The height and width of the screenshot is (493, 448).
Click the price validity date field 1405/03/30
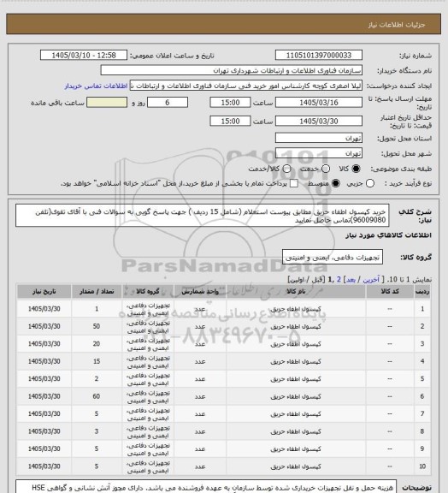(x=319, y=121)
